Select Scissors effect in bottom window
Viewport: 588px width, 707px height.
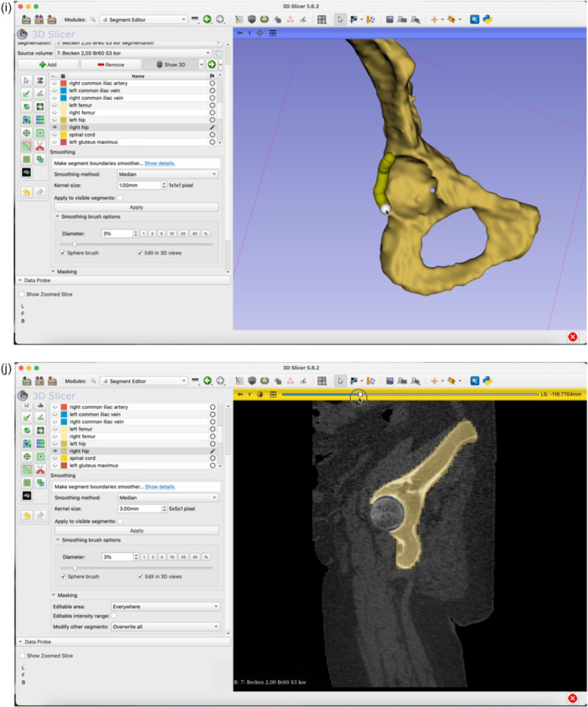pyautogui.click(x=40, y=469)
